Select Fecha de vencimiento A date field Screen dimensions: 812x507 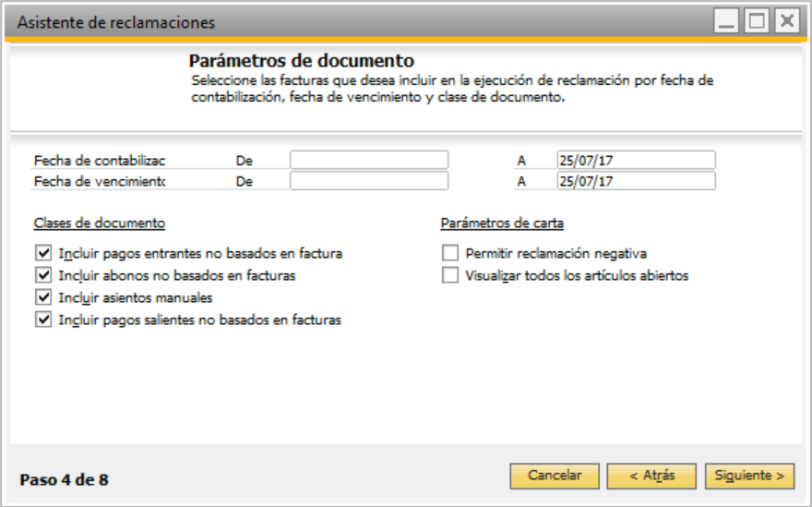point(636,181)
